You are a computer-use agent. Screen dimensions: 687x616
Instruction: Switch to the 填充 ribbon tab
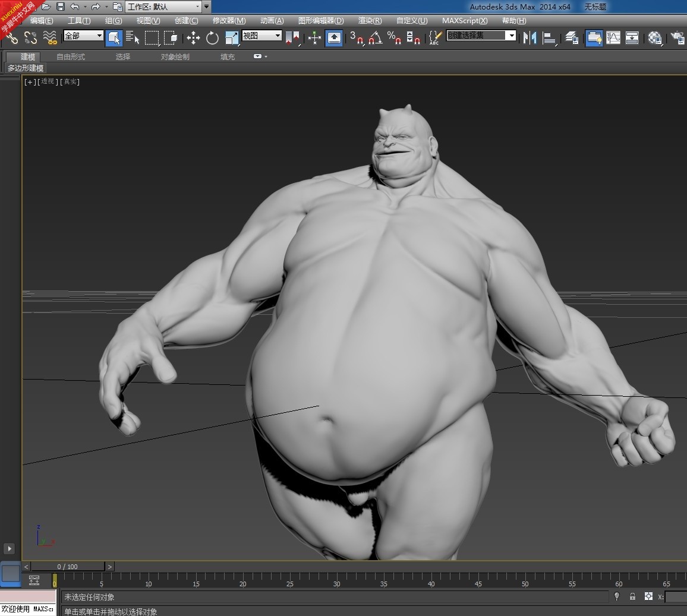228,56
